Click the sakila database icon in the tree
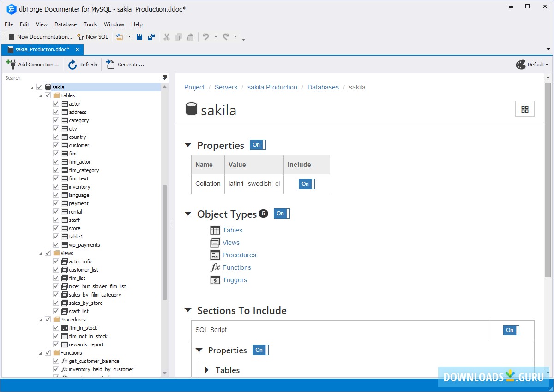Viewport: 554px width, 392px height. [48, 87]
